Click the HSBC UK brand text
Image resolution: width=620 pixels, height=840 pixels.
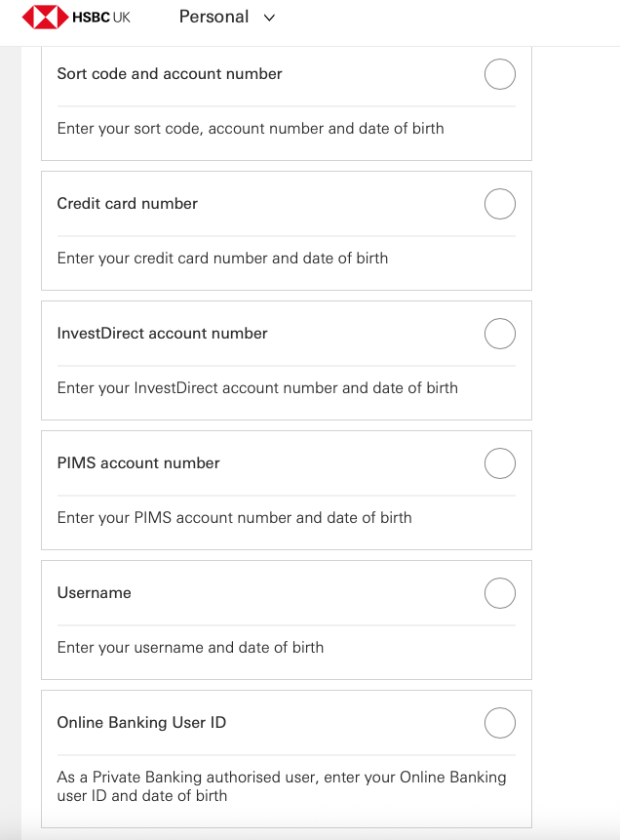(x=101, y=18)
